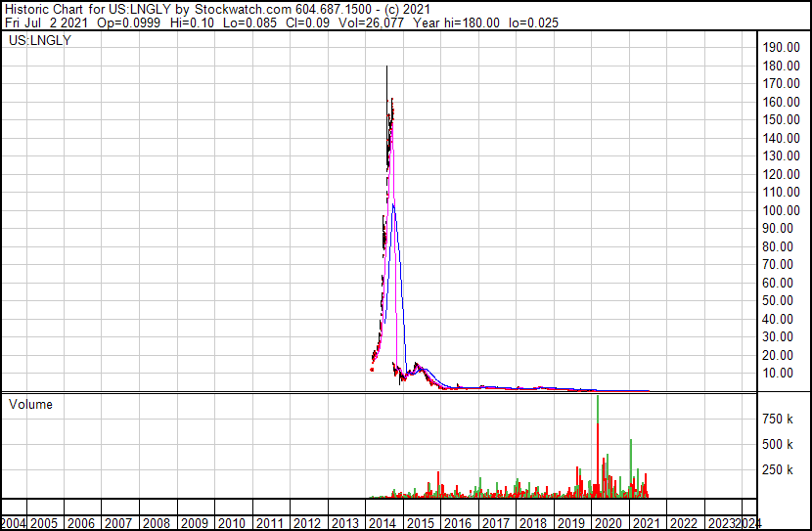Select the 180.00 price axis label
The image size is (812, 531).
pos(782,66)
